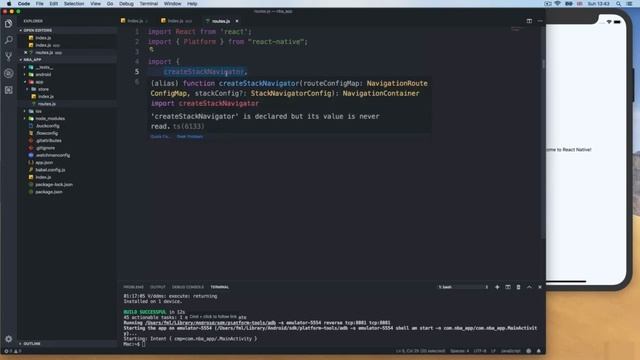
Task: Maximize the terminal panel with chevron up
Action: point(529,287)
